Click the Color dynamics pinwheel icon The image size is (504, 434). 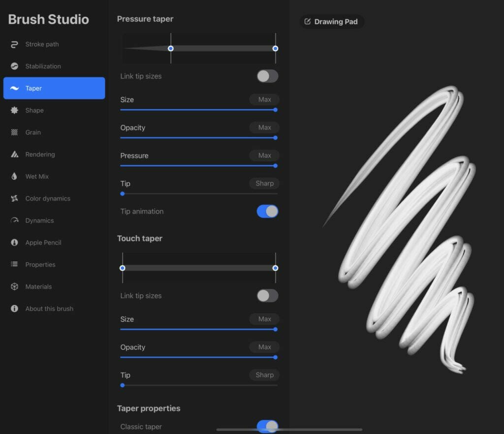click(x=14, y=198)
